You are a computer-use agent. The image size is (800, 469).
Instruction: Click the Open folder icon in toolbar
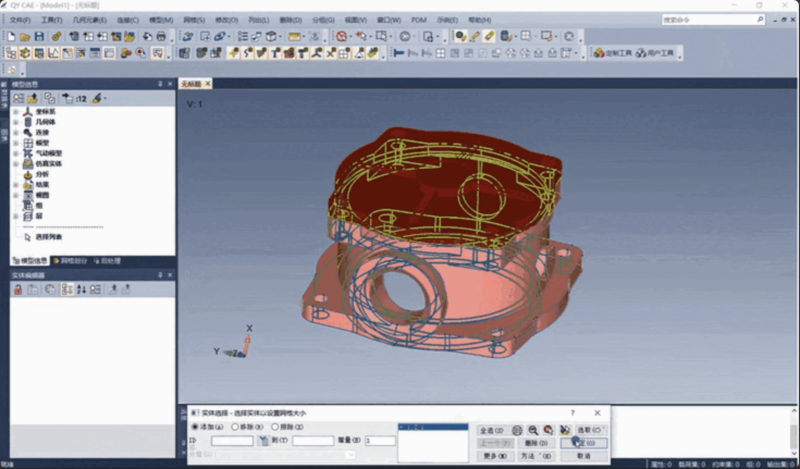tap(25, 36)
